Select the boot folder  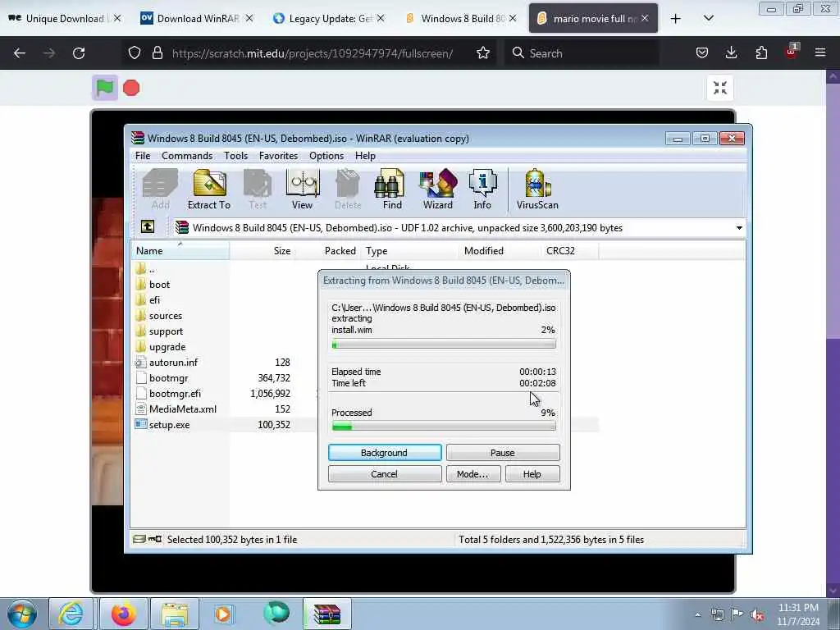(159, 285)
